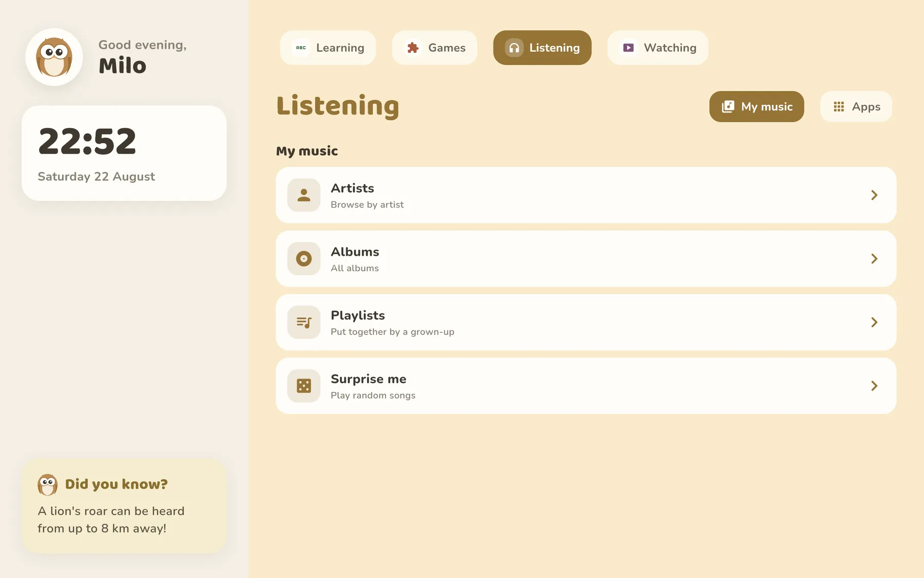
Task: Select the My music view button
Action: (x=757, y=106)
